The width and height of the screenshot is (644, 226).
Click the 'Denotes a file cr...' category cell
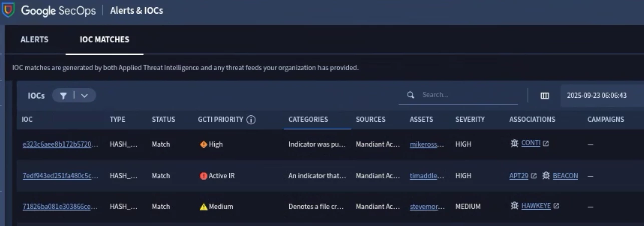click(x=316, y=206)
